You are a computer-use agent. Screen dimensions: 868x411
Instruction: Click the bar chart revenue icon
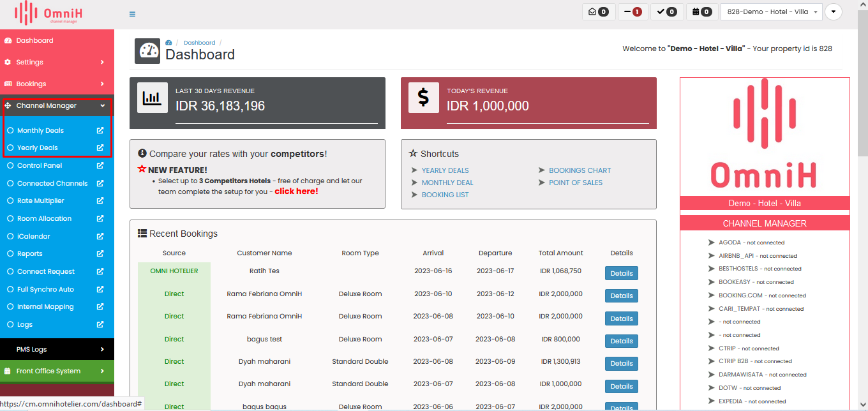(153, 98)
